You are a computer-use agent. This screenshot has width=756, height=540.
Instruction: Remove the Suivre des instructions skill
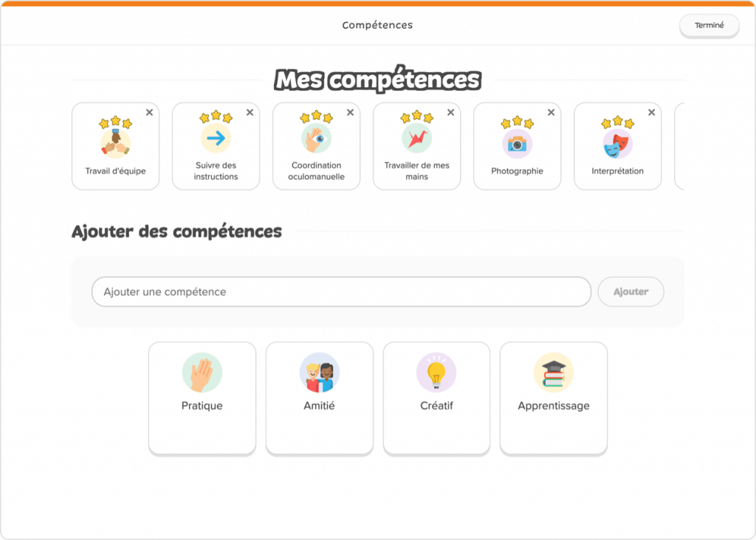(x=250, y=113)
